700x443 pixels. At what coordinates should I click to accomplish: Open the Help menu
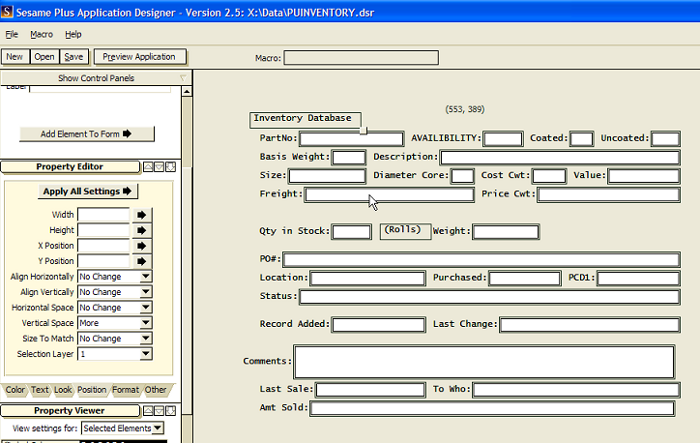(x=73, y=34)
